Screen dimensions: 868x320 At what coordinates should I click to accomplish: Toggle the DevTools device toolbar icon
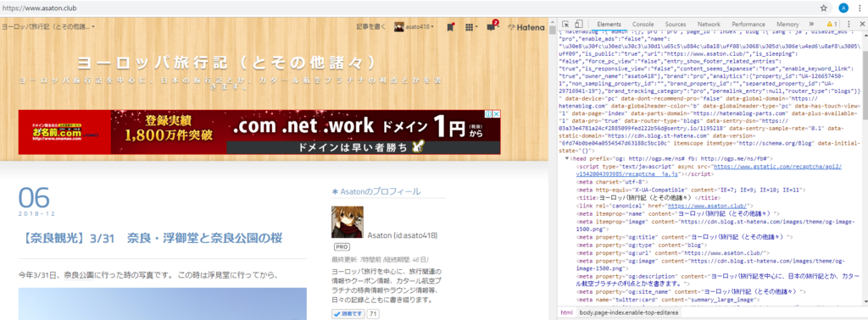click(x=578, y=25)
